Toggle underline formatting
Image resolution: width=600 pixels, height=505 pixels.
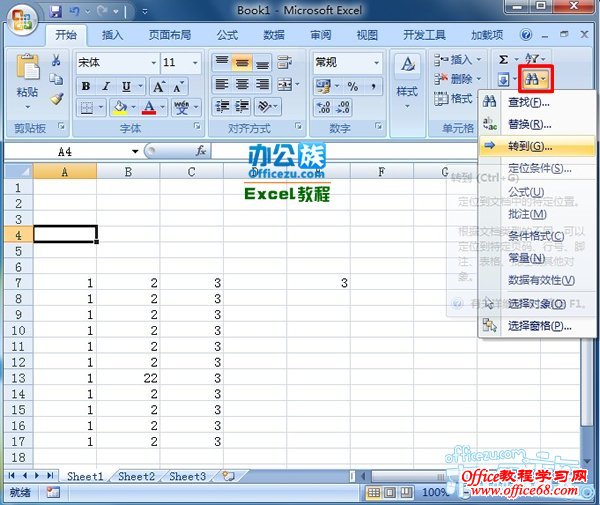point(126,86)
